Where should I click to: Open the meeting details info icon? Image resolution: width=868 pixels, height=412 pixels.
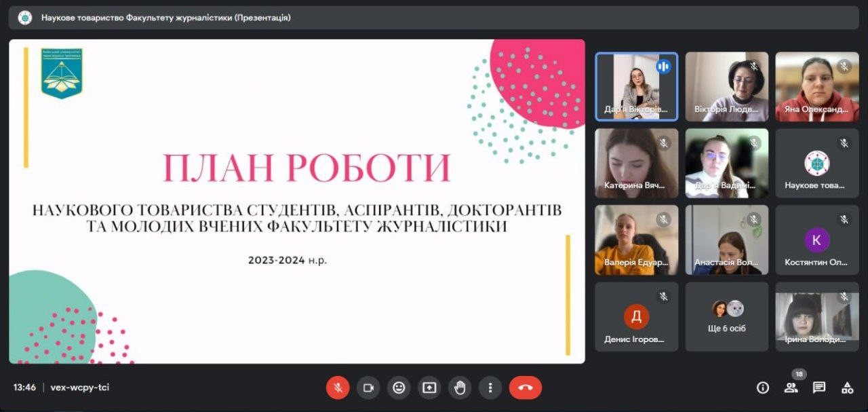coord(763,388)
